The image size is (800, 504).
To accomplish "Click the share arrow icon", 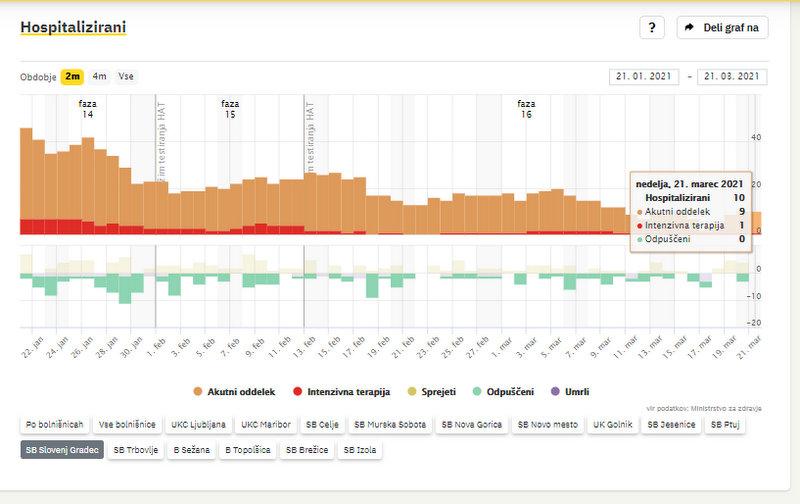I will (x=689, y=28).
